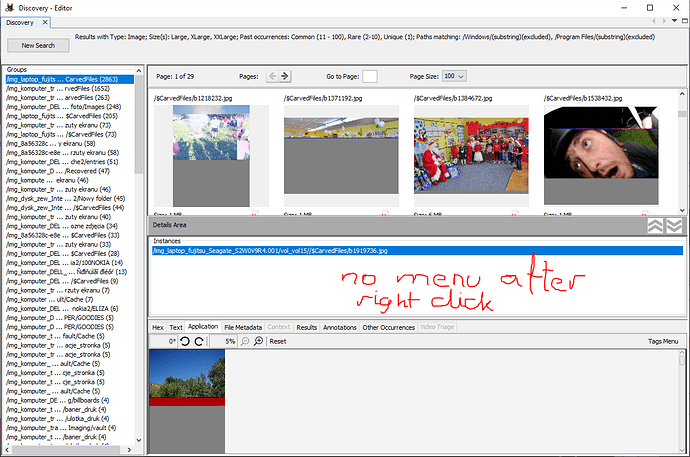This screenshot has height=457, width=690.
Task: Click the 5% zoom value field
Action: point(224,341)
